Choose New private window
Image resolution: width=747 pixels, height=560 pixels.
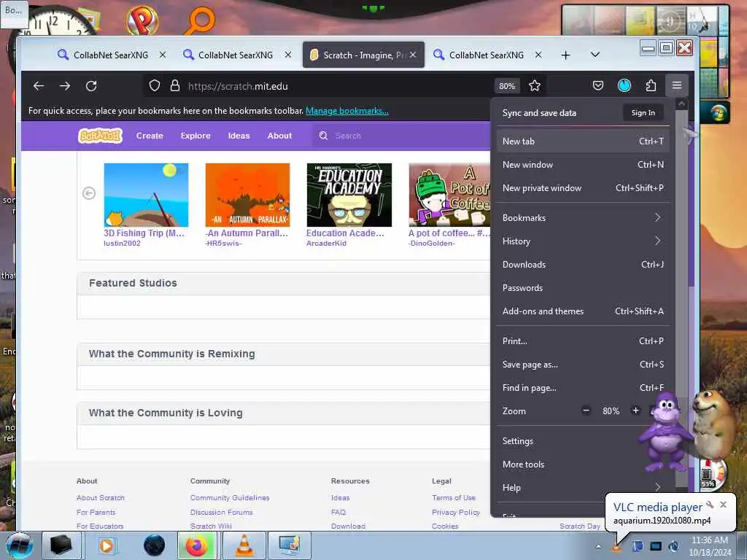pos(583,188)
